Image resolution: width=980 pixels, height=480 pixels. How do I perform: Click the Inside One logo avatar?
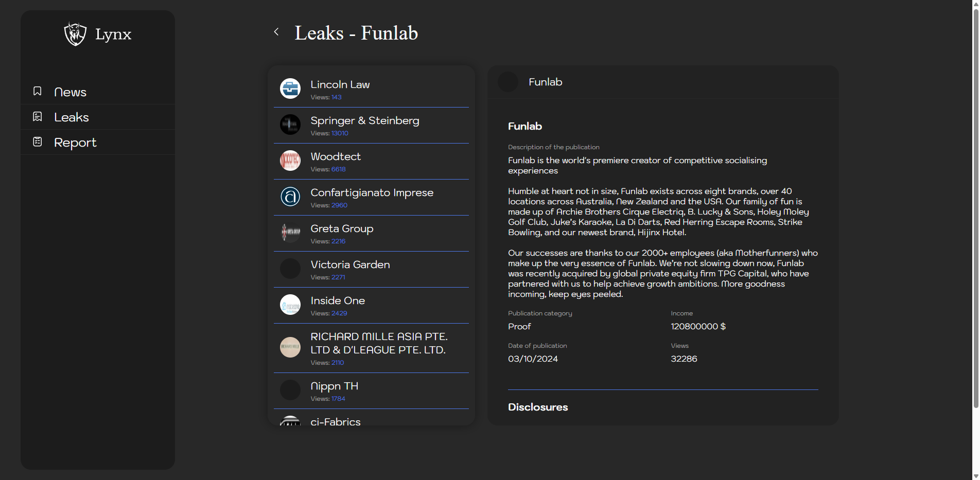click(x=290, y=305)
